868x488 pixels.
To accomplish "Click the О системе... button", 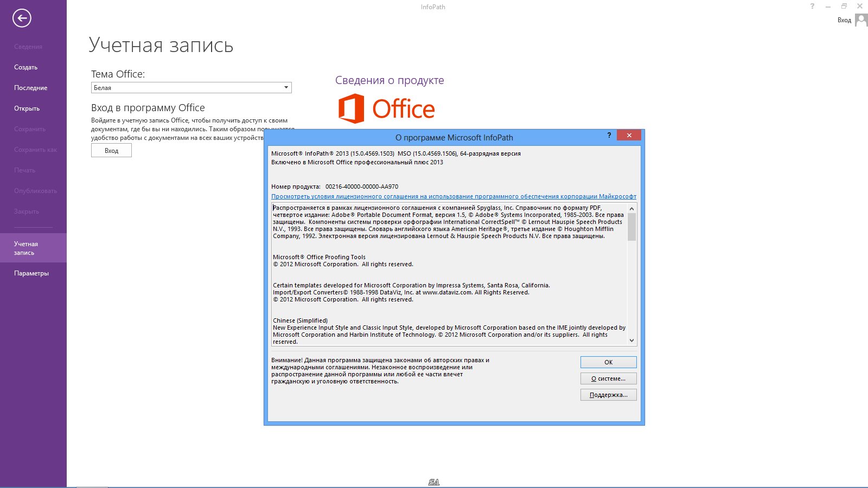I will [608, 378].
